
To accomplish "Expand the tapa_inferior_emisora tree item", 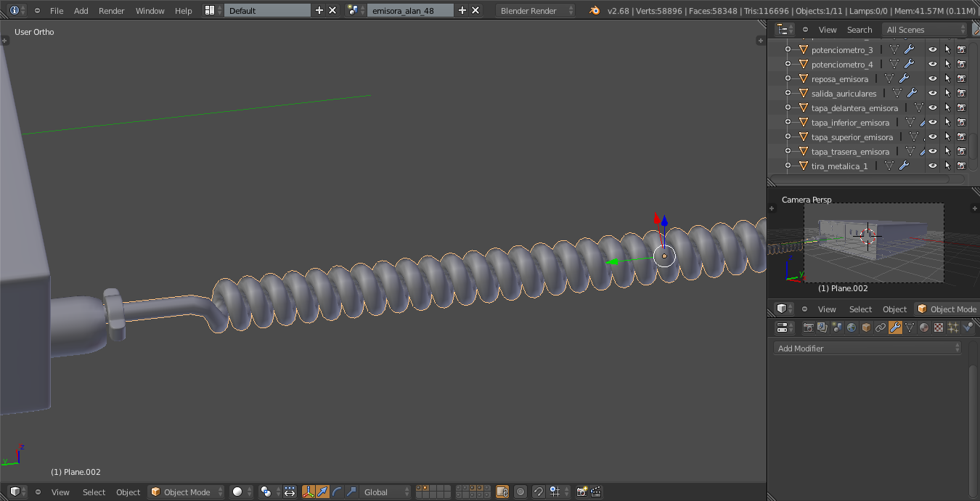I will (x=788, y=122).
